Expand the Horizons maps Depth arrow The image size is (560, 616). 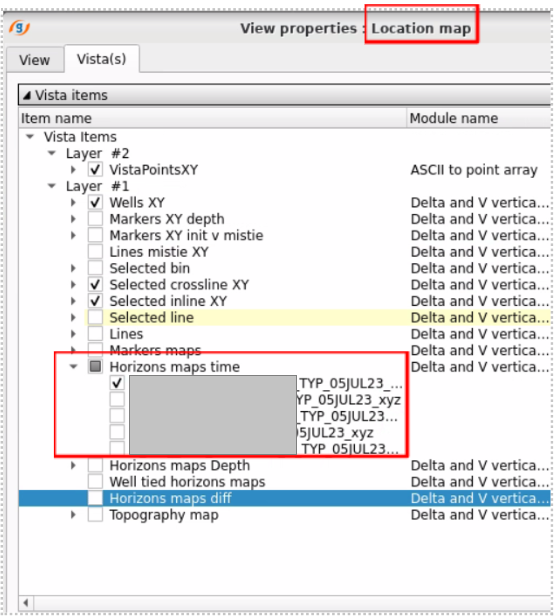73,466
